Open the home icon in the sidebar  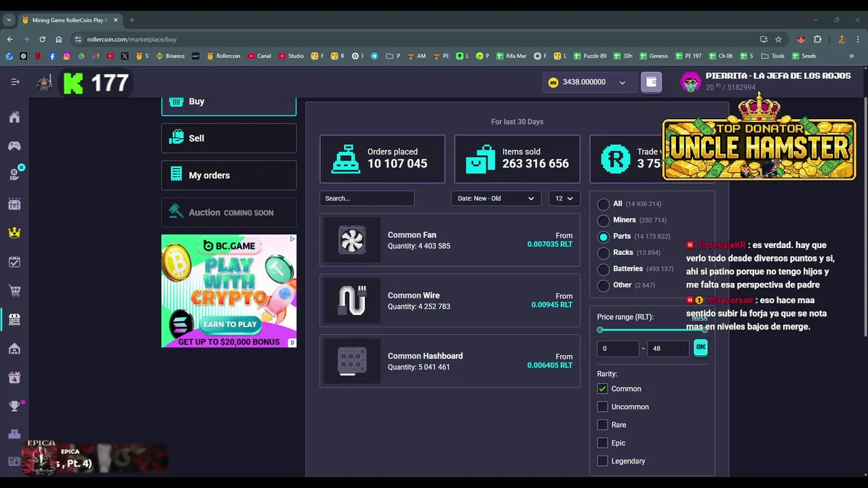tap(14, 117)
